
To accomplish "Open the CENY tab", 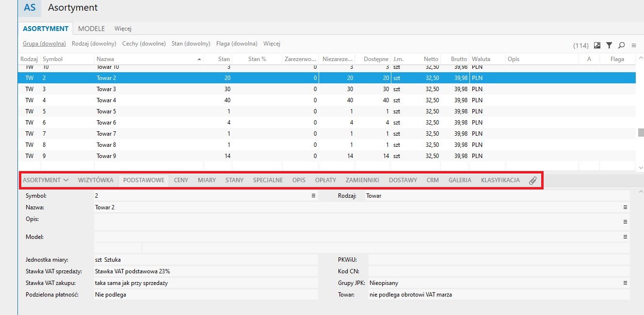I will (181, 180).
